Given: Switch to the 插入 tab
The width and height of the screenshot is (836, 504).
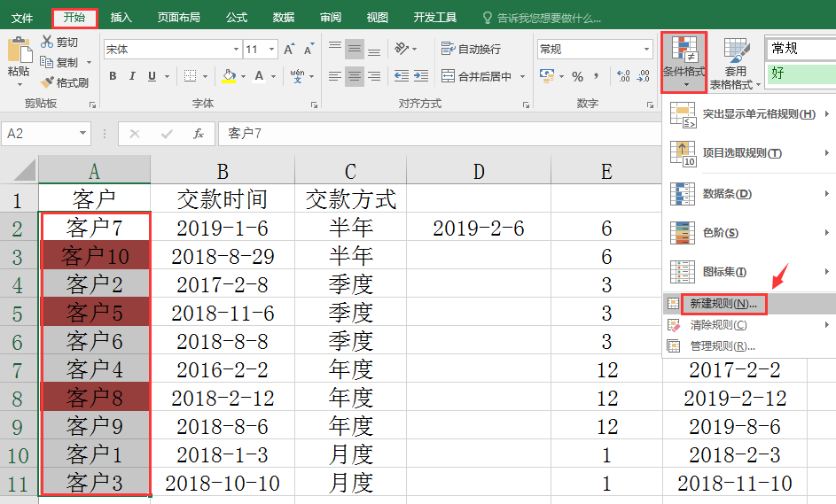Looking at the screenshot, I should point(121,18).
